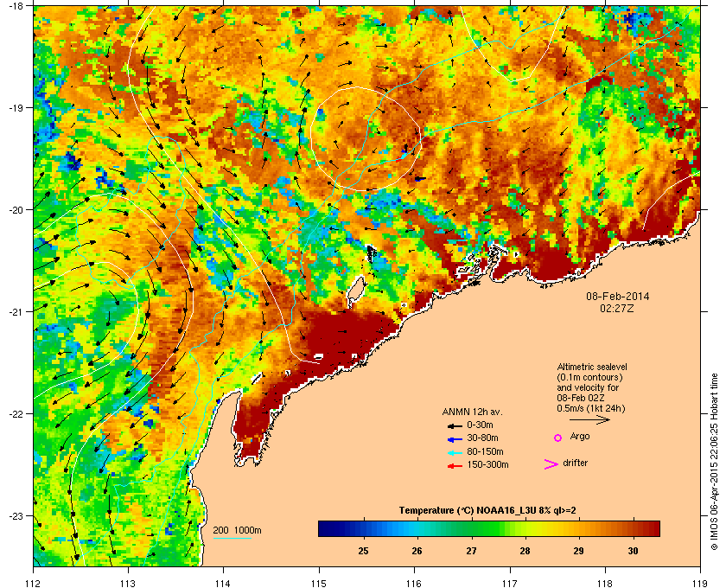Click the vertical IMOS copyright timestamp text
The height and width of the screenshot is (588, 726).
point(714,463)
